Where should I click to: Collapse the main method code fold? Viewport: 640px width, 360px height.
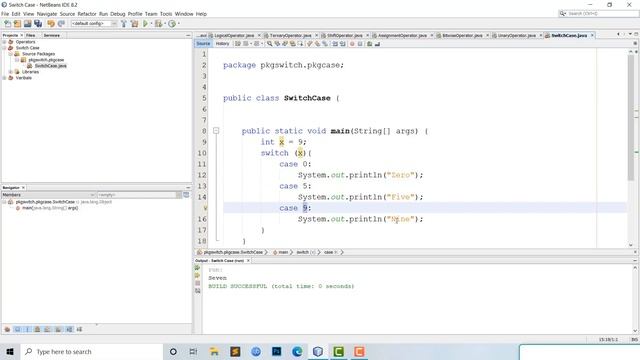[x=216, y=131]
